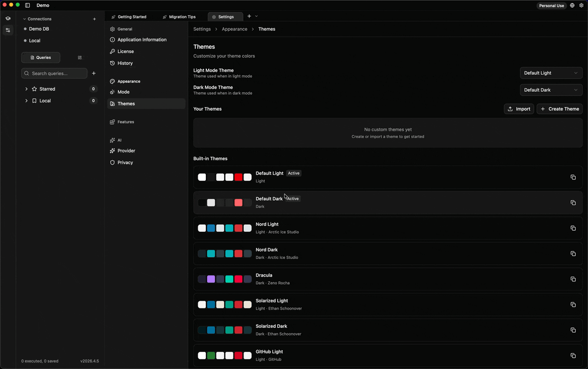Select the History settings icon
588x369 pixels.
pyautogui.click(x=112, y=63)
